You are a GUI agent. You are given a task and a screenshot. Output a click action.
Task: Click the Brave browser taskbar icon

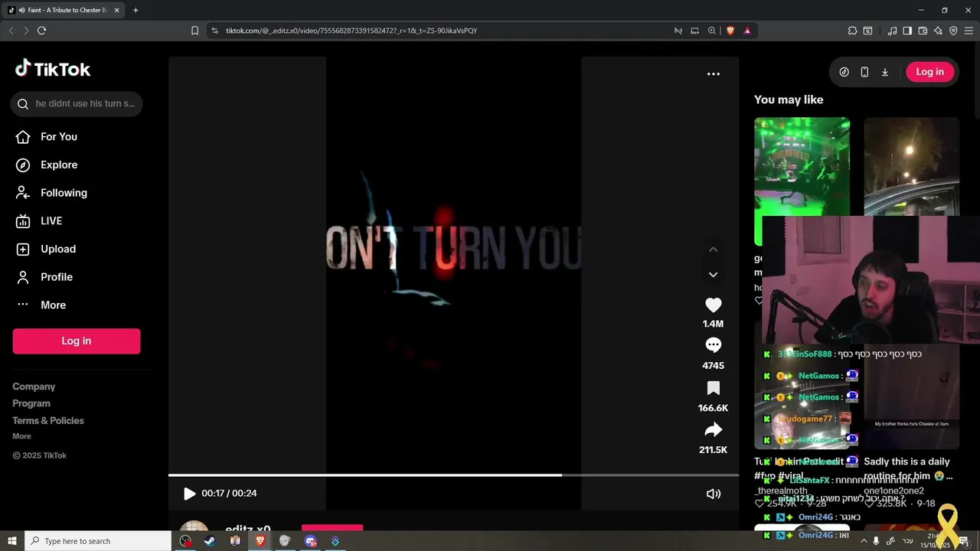tap(260, 541)
